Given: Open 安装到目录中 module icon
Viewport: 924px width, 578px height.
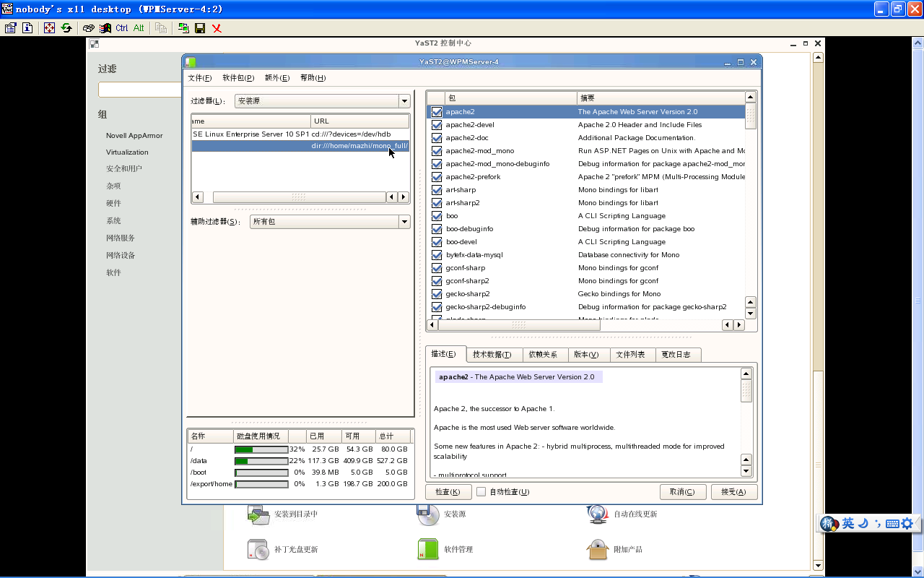Looking at the screenshot, I should (258, 514).
